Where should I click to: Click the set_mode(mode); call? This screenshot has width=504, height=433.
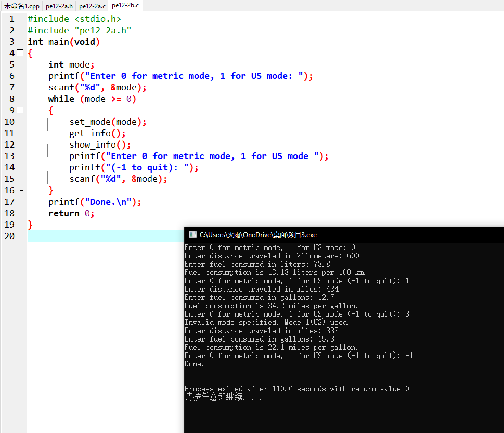tap(108, 122)
